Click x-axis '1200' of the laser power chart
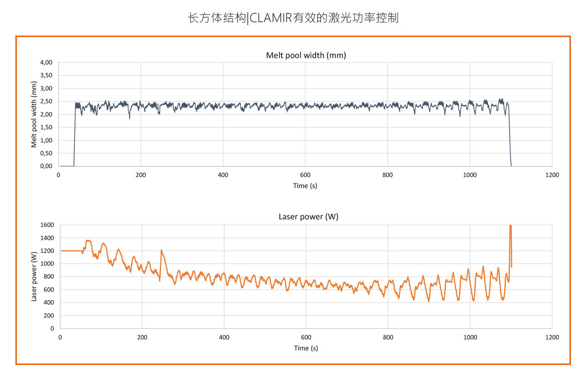The image size is (588, 375). click(552, 337)
